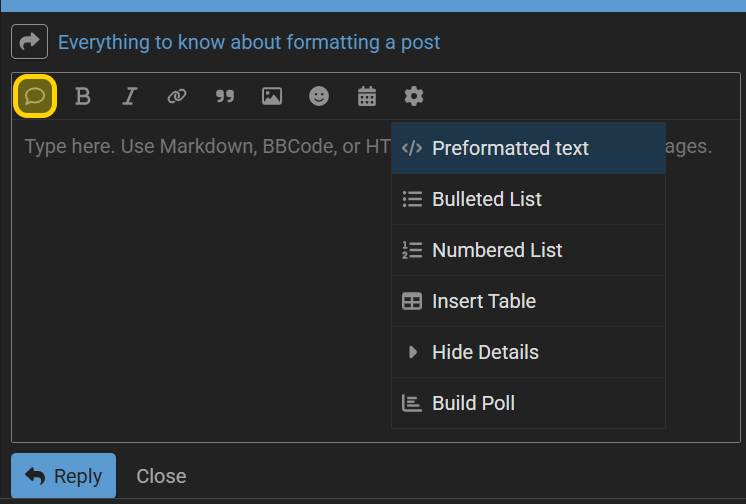Apply italic formatting with the I icon
746x504 pixels.
click(129, 96)
